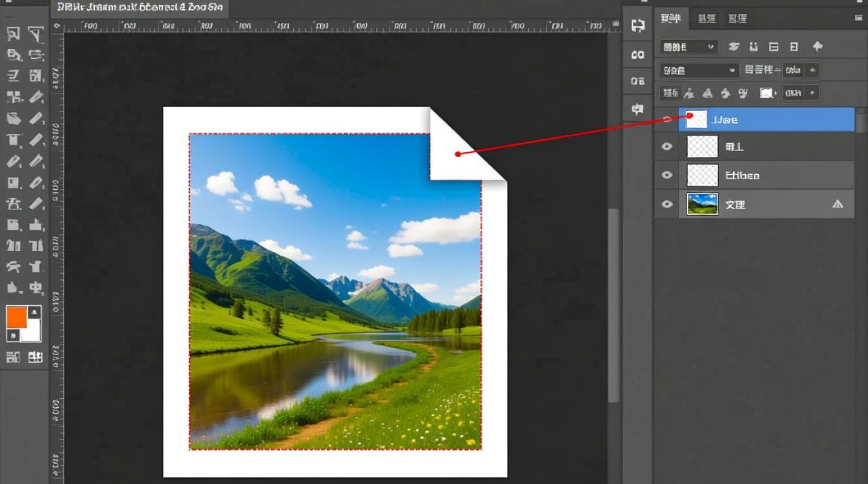The width and height of the screenshot is (868, 484).
Task: Toggle visibility of the 'Ethea' layer
Action: click(x=667, y=175)
